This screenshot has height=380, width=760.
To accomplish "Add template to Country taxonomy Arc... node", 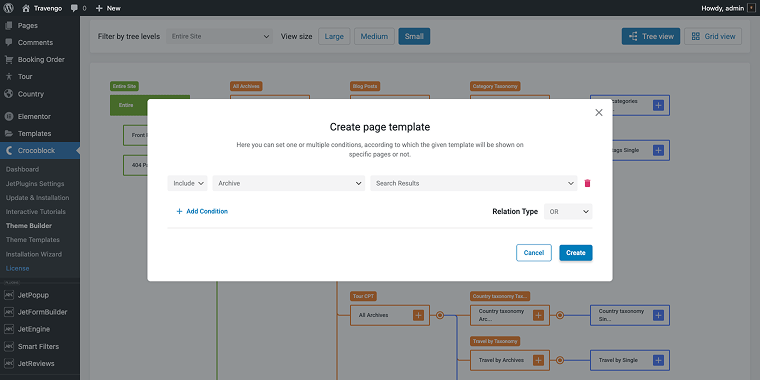I will tap(538, 315).
